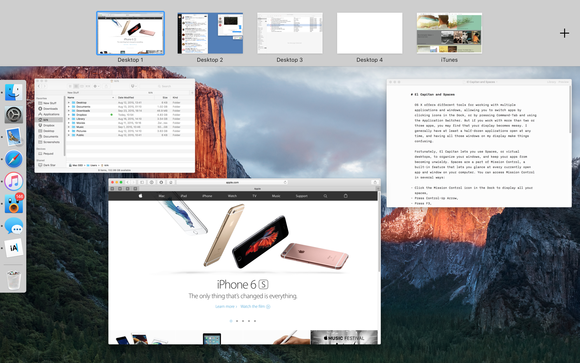Expand the Desktop folder disclosure triangle
The height and width of the screenshot is (363, 580).
pos(69,102)
